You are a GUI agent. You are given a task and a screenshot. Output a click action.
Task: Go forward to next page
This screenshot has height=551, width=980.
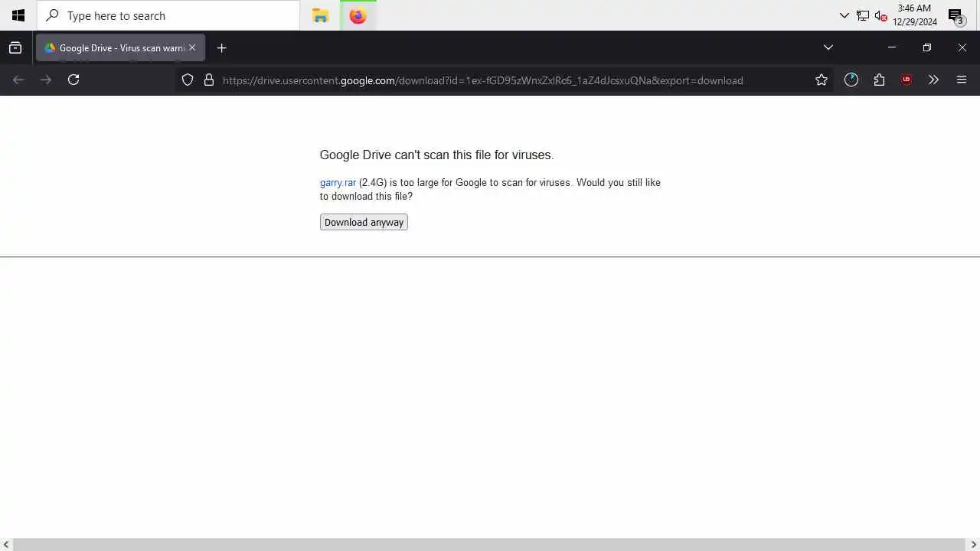46,80
